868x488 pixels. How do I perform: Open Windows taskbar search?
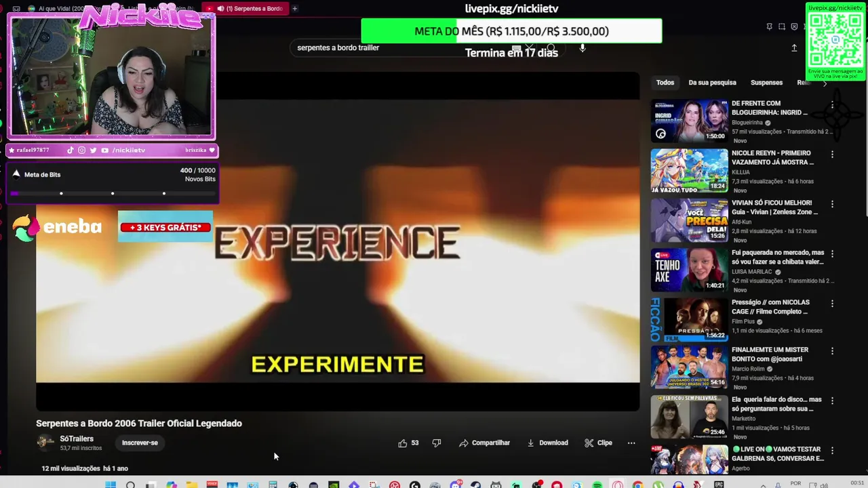(130, 484)
